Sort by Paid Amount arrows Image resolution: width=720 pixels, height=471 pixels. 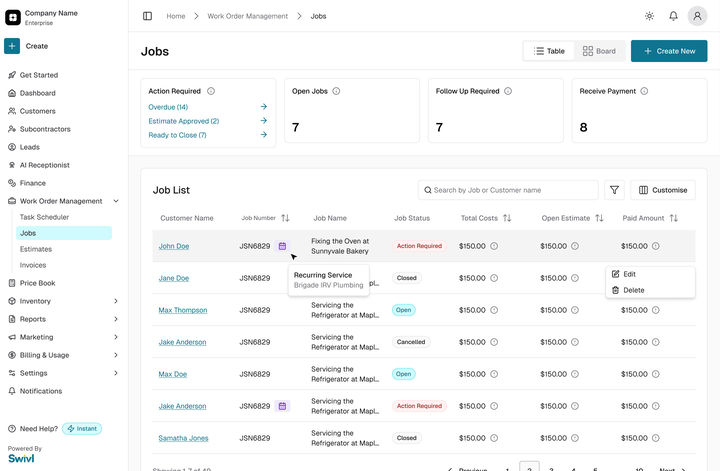click(x=674, y=218)
